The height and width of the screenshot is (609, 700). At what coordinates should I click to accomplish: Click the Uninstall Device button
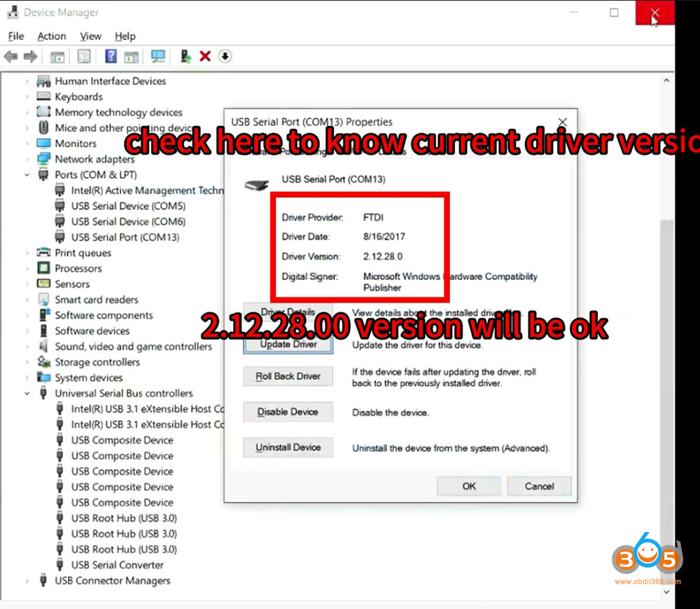pyautogui.click(x=288, y=447)
